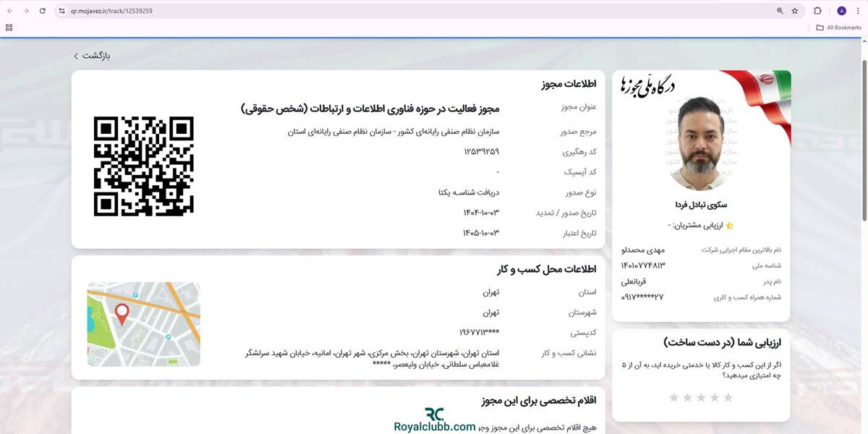
Task: Click the tracking code ۱۲۵۳۹۲۵۹
Action: click(482, 152)
